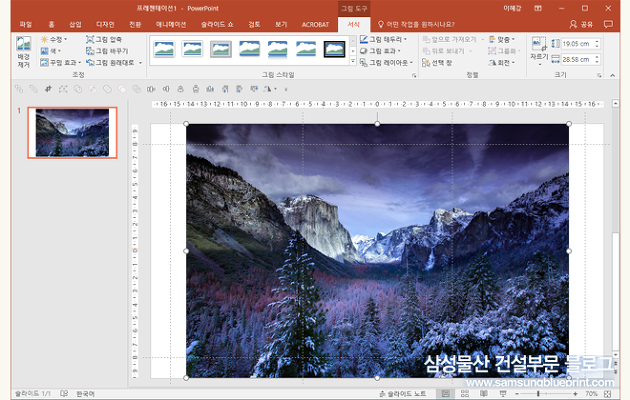The height and width of the screenshot is (400, 630).
Task: Open the 회전 rotate dropdown
Action: (x=502, y=63)
